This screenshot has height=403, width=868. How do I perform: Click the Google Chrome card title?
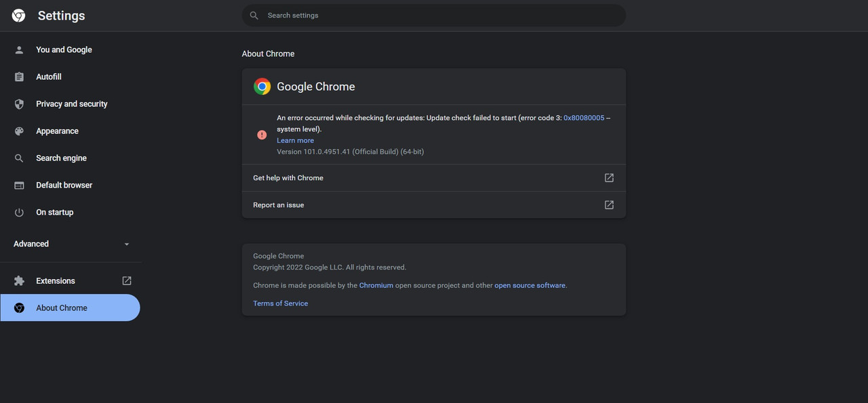pos(316,87)
